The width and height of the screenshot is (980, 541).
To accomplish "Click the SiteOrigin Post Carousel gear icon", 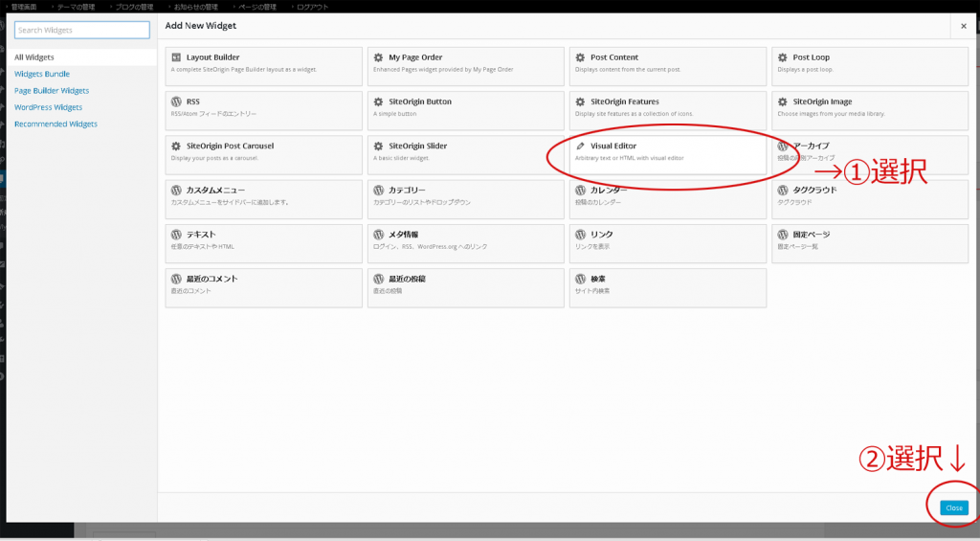I will pyautogui.click(x=176, y=146).
